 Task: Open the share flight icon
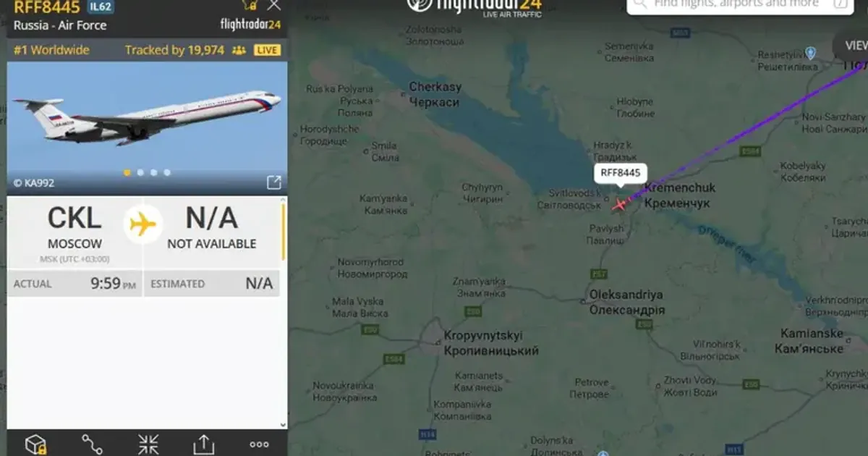tap(204, 444)
